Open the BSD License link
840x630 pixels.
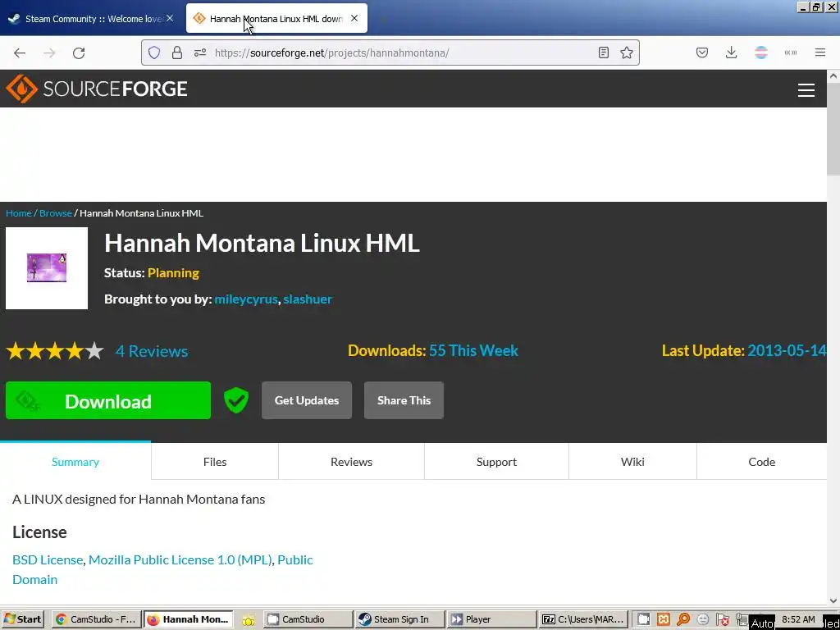[x=48, y=559]
